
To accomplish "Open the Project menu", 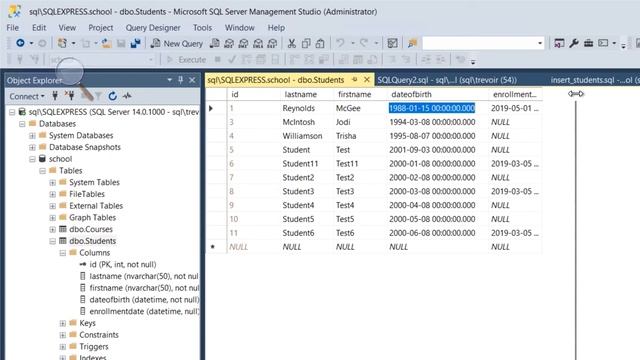I will coord(101,28).
